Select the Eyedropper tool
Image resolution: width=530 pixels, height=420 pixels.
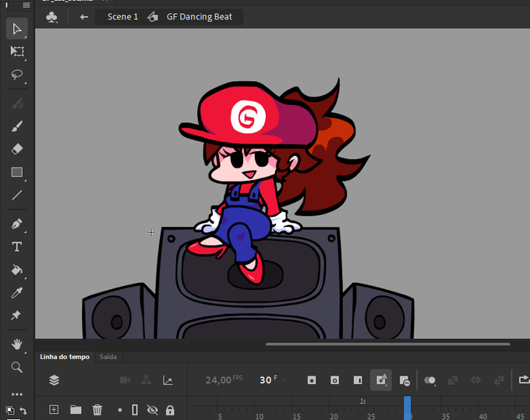pos(17,293)
